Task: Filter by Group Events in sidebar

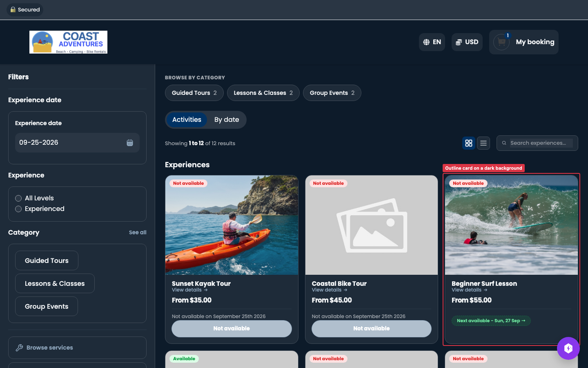Action: click(47, 306)
